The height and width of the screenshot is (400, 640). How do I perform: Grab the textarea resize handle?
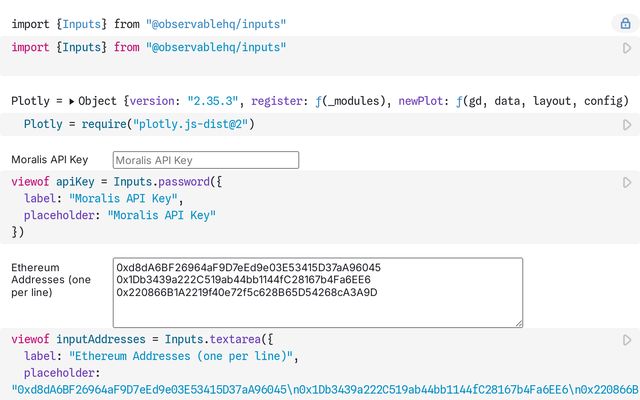519,323
